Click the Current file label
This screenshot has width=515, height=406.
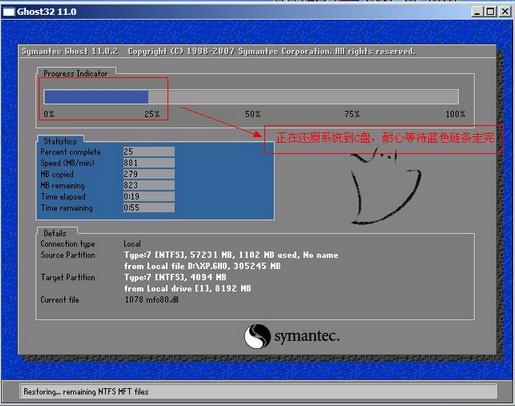click(x=60, y=300)
